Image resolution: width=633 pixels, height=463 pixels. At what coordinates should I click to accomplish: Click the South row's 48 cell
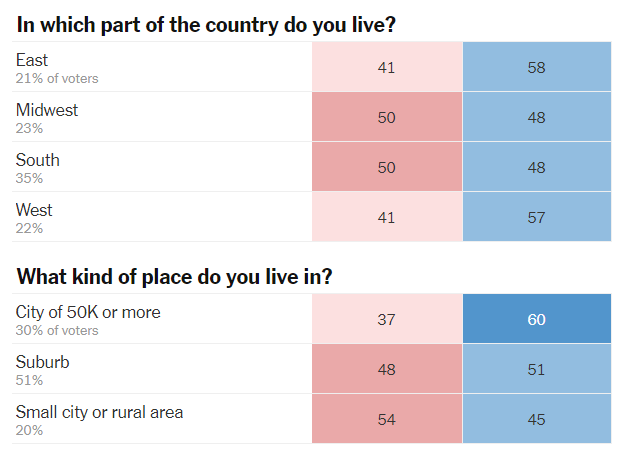tap(536, 167)
